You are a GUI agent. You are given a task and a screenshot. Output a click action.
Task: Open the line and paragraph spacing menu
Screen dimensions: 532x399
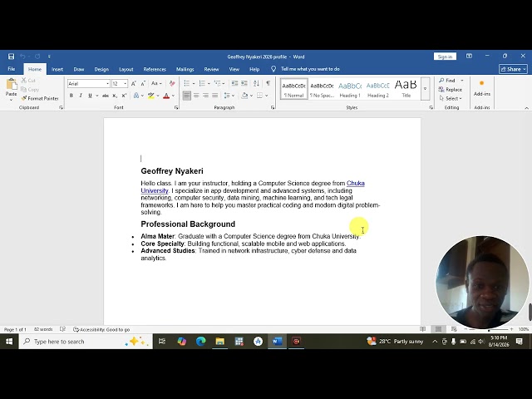[x=227, y=96]
